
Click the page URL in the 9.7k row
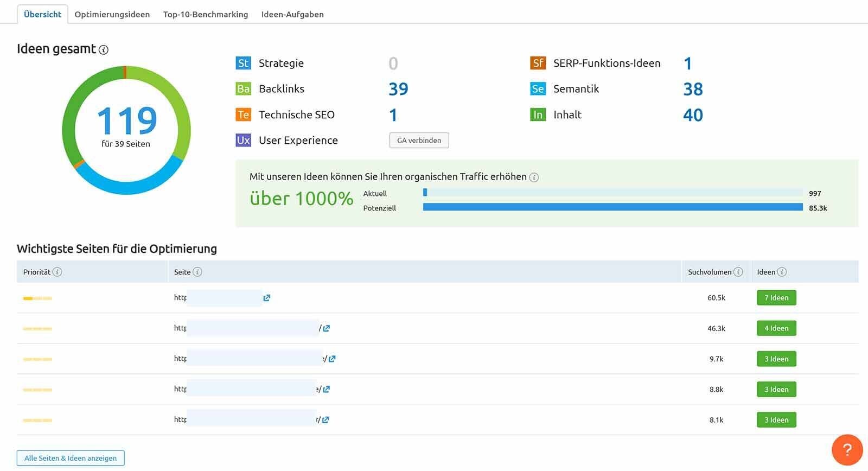coord(251,359)
